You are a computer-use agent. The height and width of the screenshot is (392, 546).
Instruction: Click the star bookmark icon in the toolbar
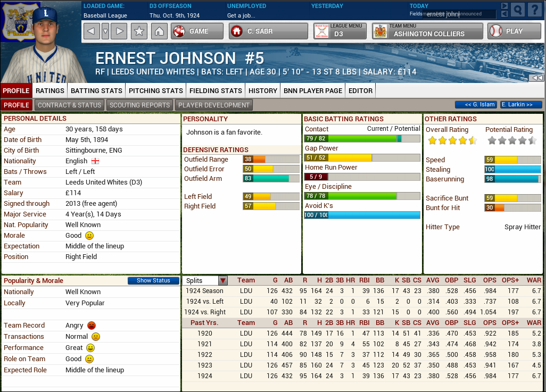point(138,31)
